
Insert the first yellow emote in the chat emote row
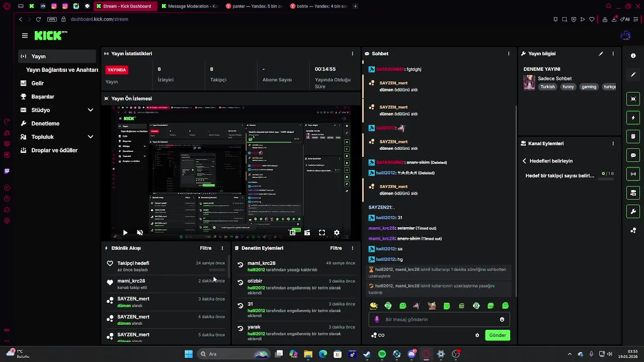coord(373,305)
